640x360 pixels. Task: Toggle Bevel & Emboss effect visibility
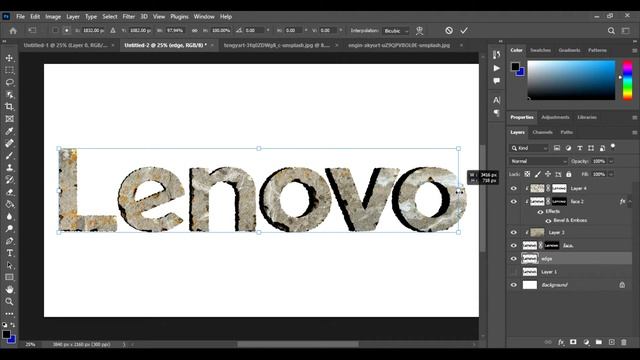[x=548, y=221]
